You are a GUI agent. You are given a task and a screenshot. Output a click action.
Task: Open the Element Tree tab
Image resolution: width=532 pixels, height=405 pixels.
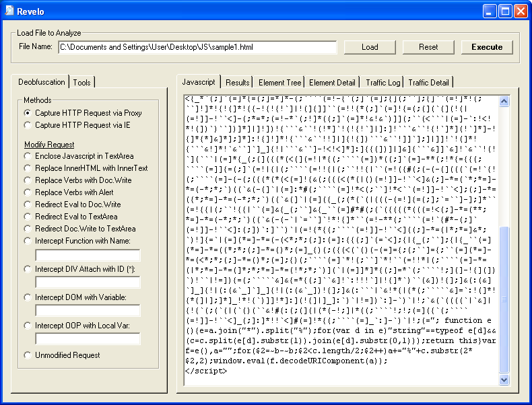tap(280, 82)
